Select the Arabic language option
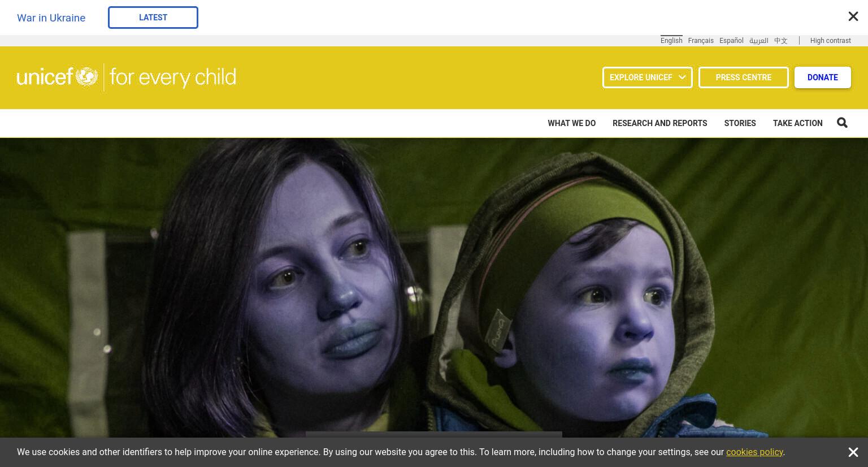 (758, 41)
